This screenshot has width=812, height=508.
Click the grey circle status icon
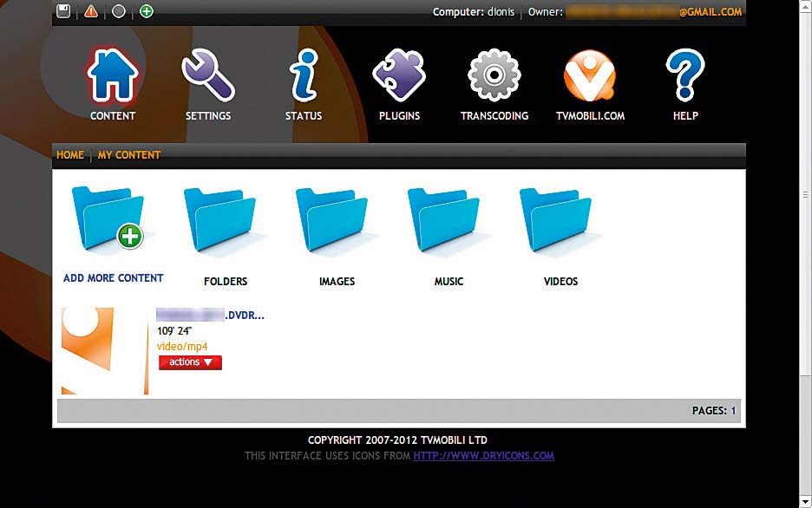(119, 11)
